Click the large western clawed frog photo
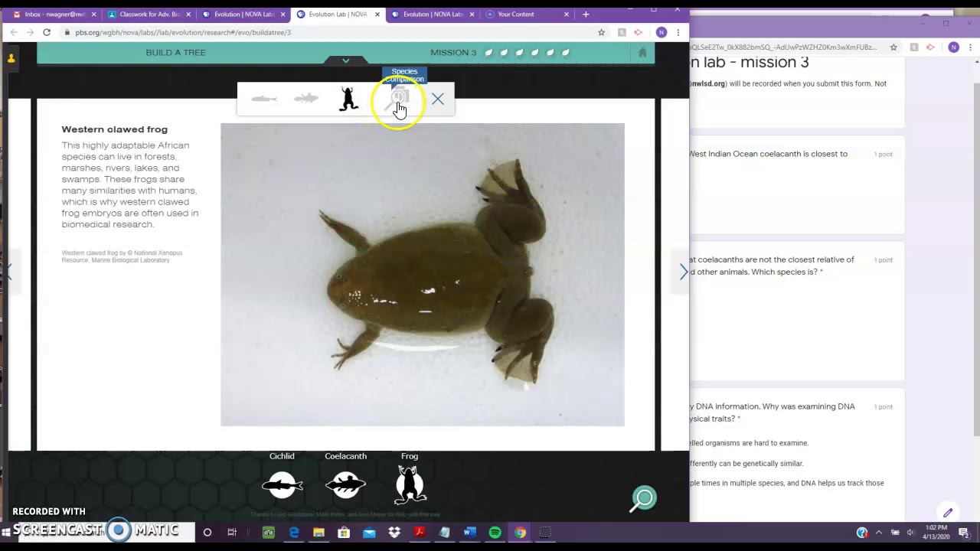980x551 pixels. pos(422,274)
